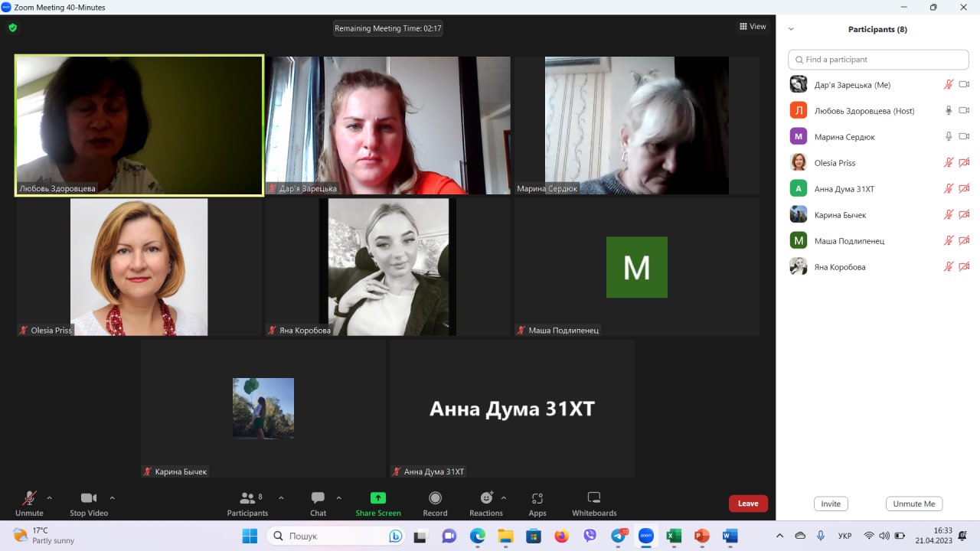
Task: Open Reactions in the meeting toolbar
Action: pos(486,504)
